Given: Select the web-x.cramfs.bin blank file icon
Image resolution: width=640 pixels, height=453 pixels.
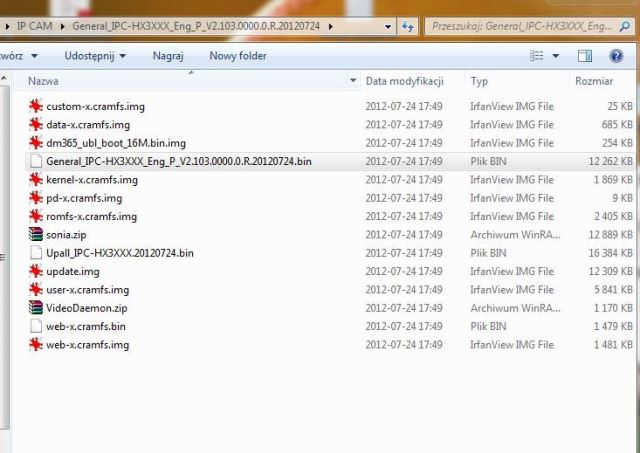Looking at the screenshot, I should pos(36,326).
